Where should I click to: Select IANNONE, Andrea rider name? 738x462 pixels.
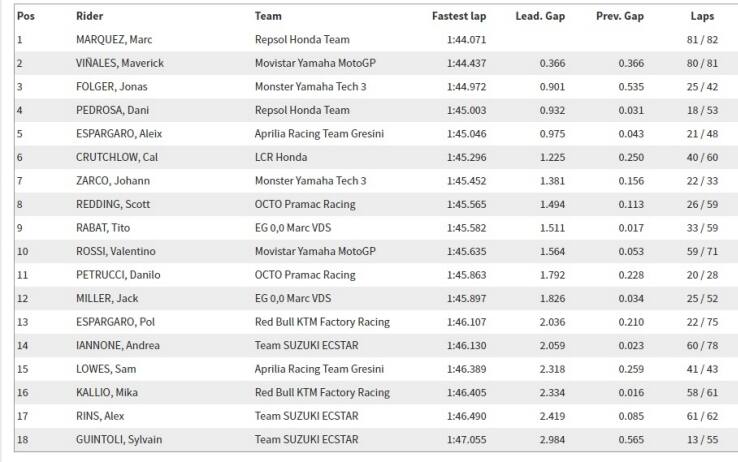[116, 345]
